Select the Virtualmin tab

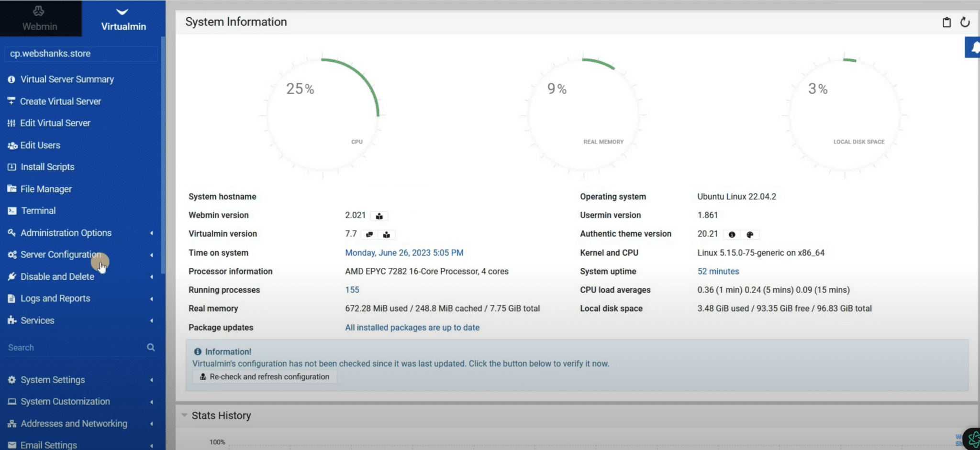(x=123, y=26)
